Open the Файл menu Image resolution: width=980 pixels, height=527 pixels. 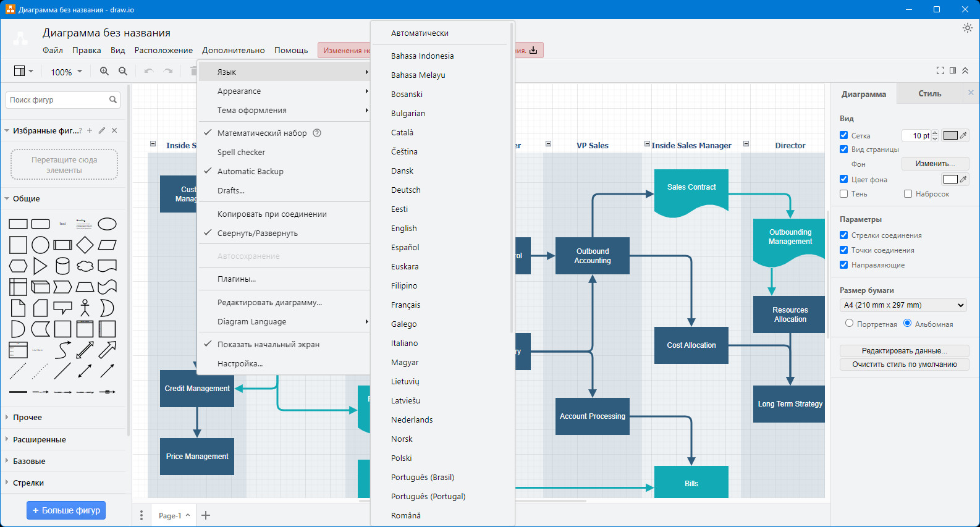53,50
